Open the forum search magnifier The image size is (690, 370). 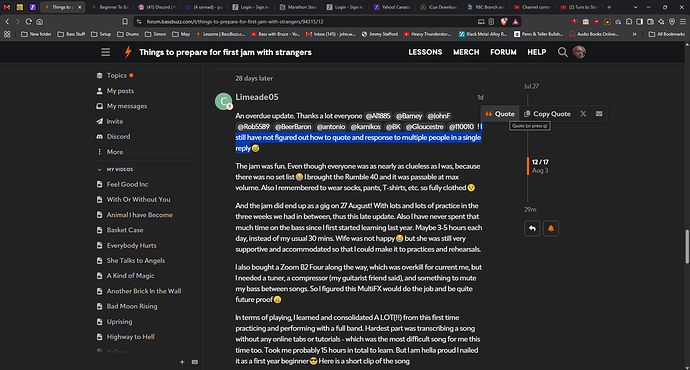coord(562,52)
